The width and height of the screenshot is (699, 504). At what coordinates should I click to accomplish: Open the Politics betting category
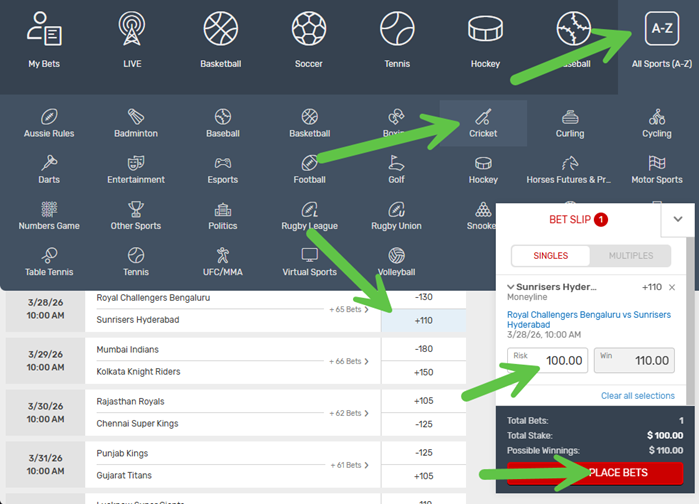222,216
